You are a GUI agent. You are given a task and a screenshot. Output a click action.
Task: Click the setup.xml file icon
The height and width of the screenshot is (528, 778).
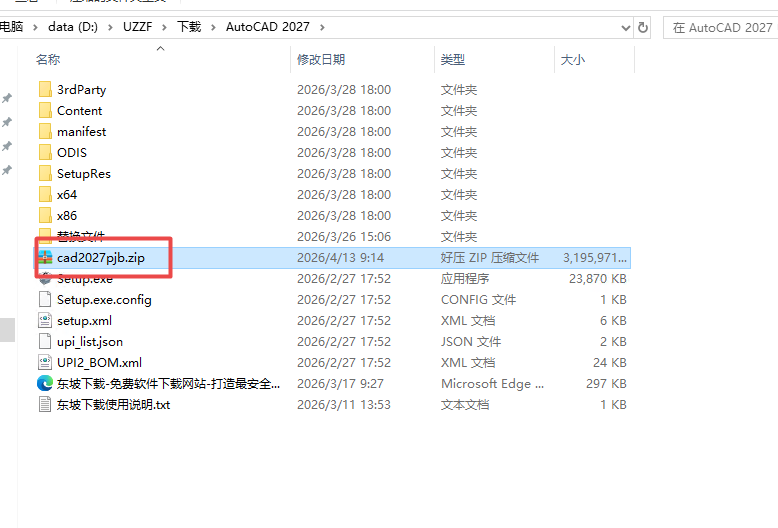click(x=45, y=321)
